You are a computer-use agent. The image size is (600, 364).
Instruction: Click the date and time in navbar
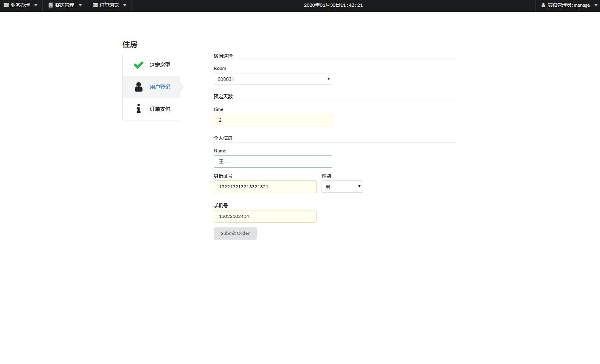333,5
